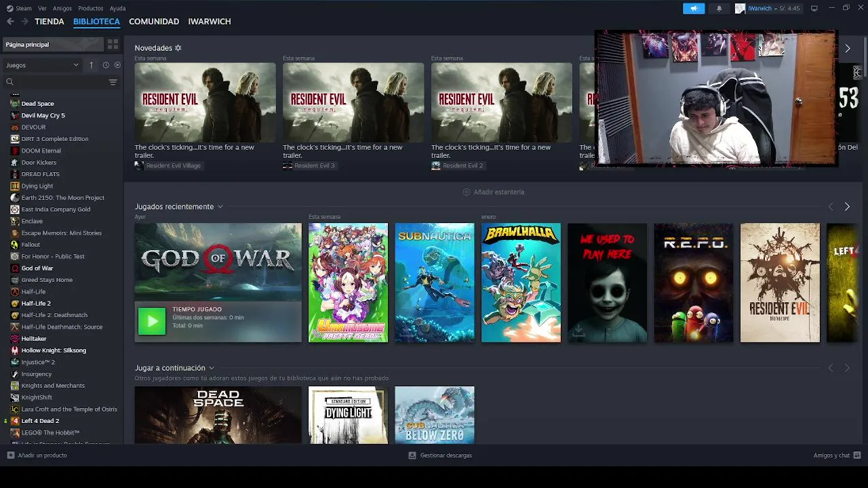
Task: Expand the Jugados recientemente shelf dropdown
Action: 220,207
